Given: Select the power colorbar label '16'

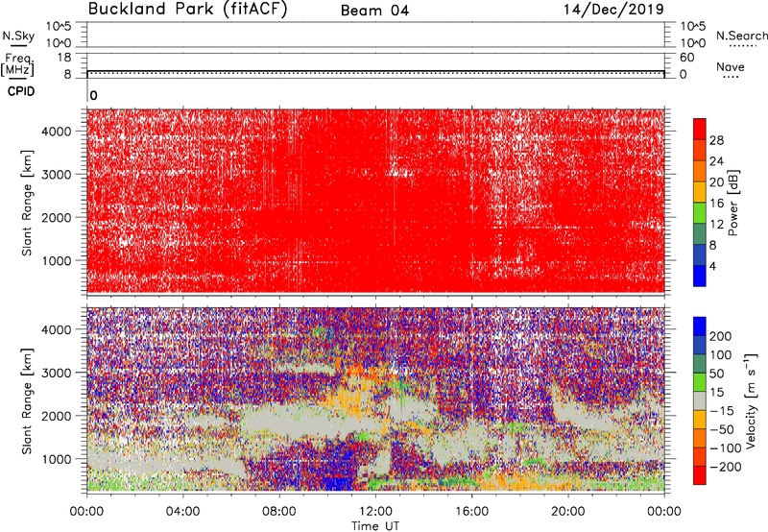Looking at the screenshot, I should [716, 204].
